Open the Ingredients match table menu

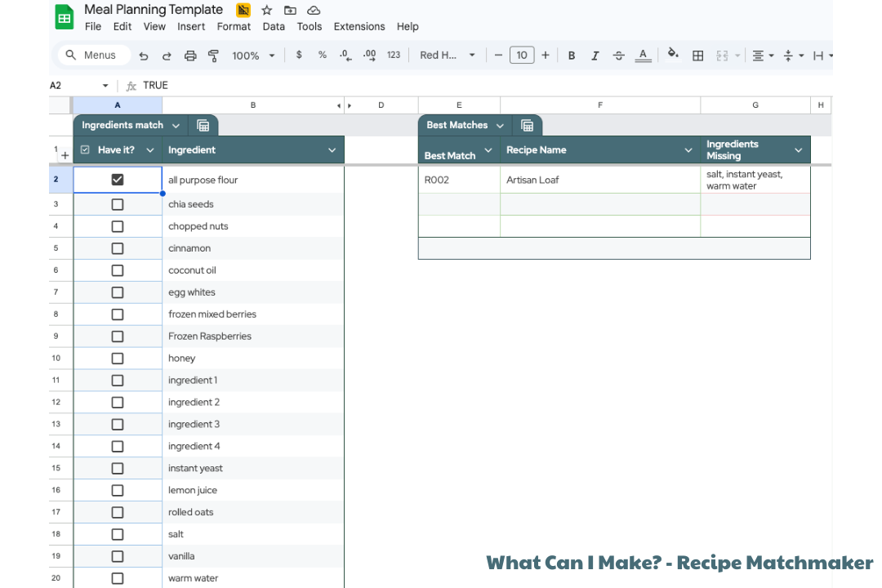(x=176, y=126)
